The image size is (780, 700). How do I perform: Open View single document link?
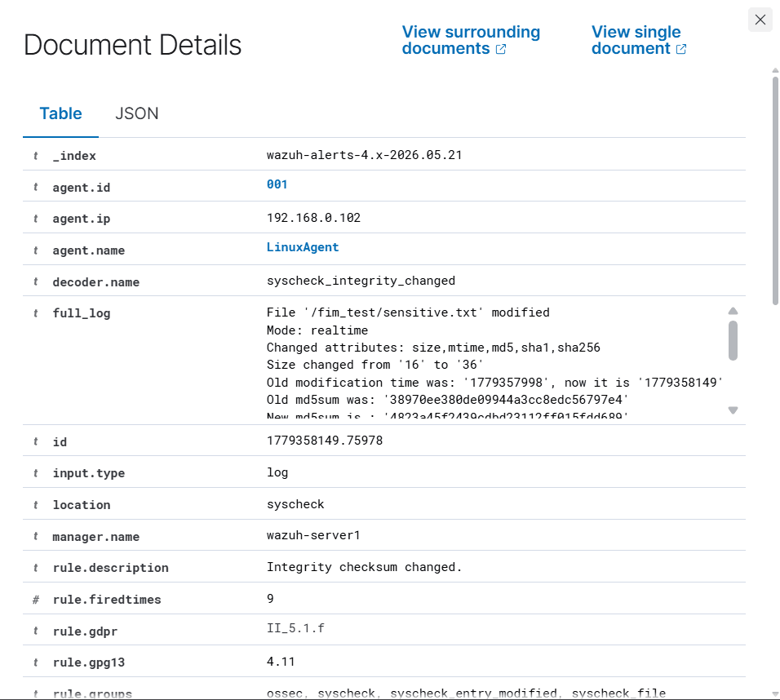pyautogui.click(x=639, y=40)
